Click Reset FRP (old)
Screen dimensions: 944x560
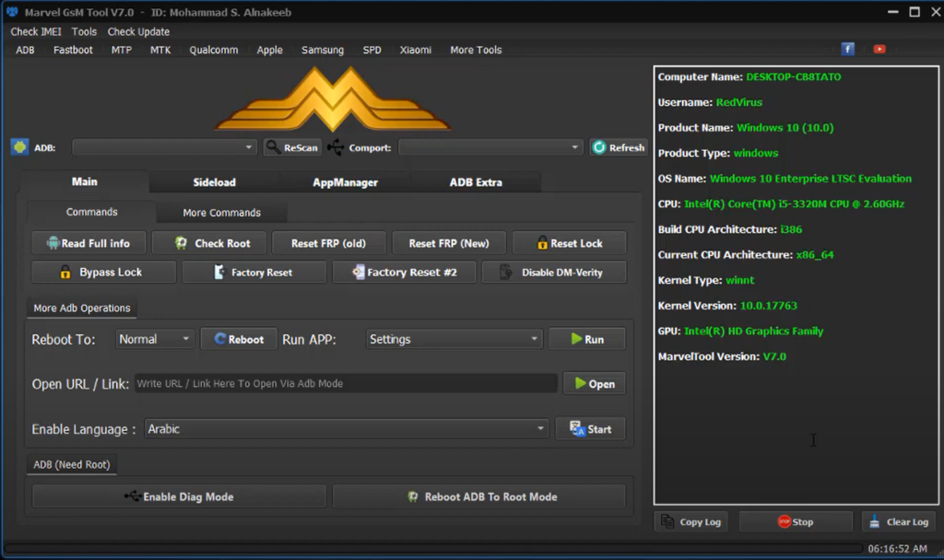329,243
